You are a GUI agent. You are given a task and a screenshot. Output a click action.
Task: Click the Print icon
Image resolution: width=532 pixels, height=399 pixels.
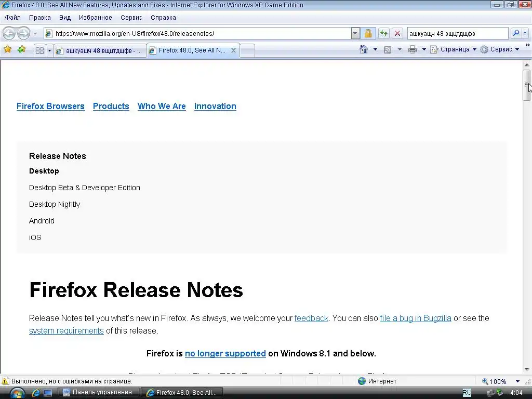tap(412, 49)
